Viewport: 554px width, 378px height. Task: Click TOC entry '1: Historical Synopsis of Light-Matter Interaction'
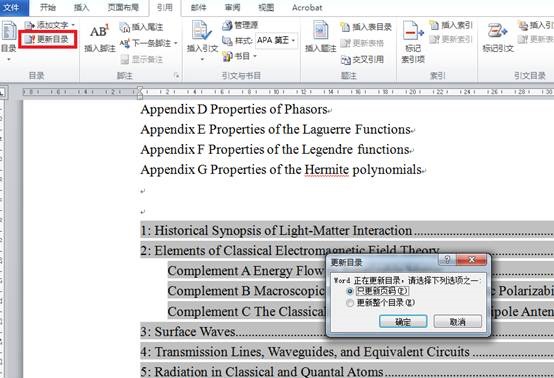tap(276, 231)
